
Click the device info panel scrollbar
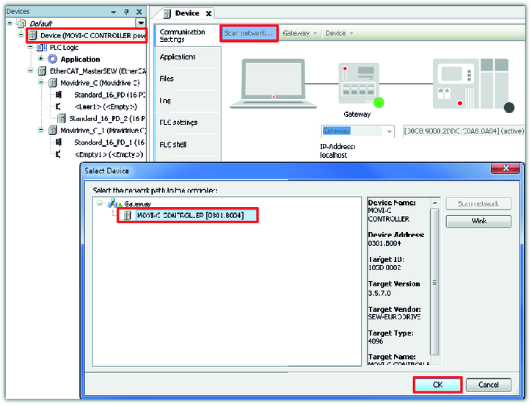pyautogui.click(x=435, y=283)
